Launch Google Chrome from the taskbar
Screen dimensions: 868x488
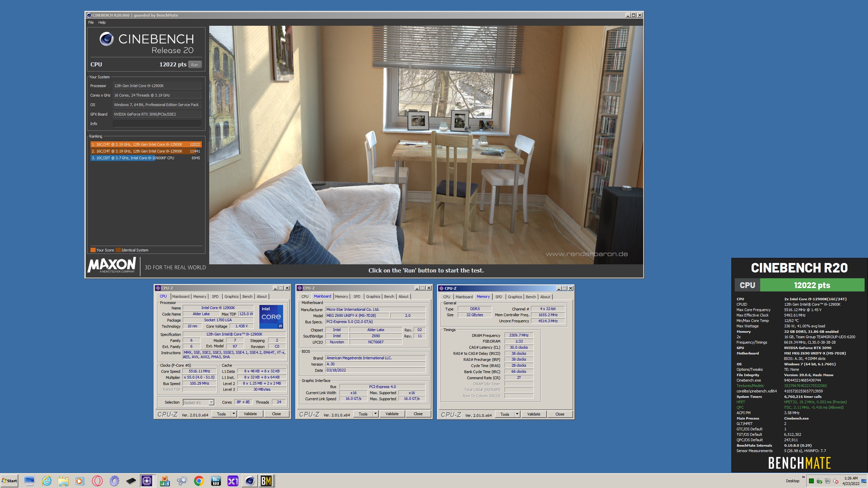tap(199, 481)
